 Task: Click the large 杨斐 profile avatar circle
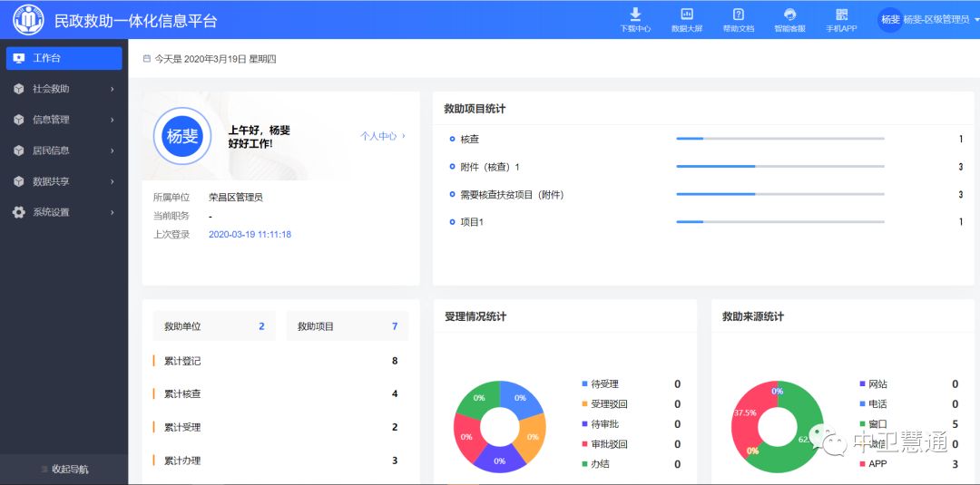tap(181, 136)
